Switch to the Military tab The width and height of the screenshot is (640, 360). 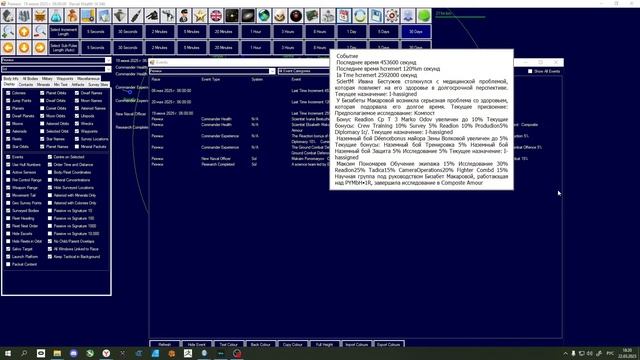coord(47,78)
